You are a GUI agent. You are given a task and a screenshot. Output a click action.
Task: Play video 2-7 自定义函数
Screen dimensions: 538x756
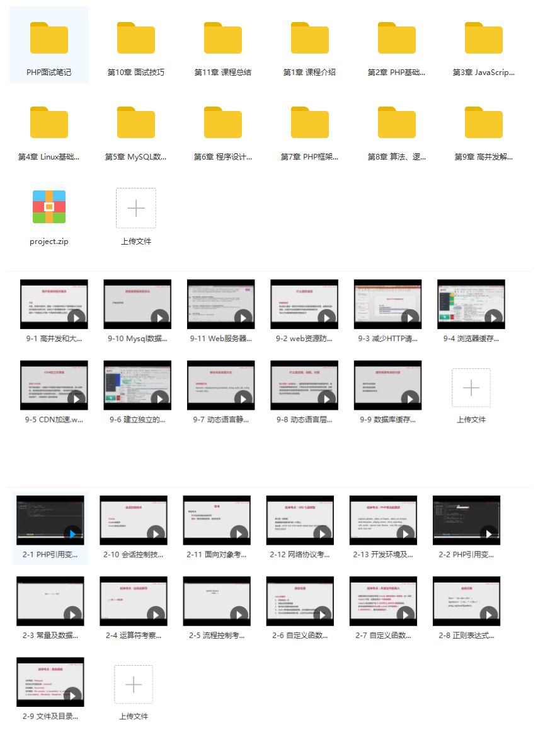click(384, 602)
